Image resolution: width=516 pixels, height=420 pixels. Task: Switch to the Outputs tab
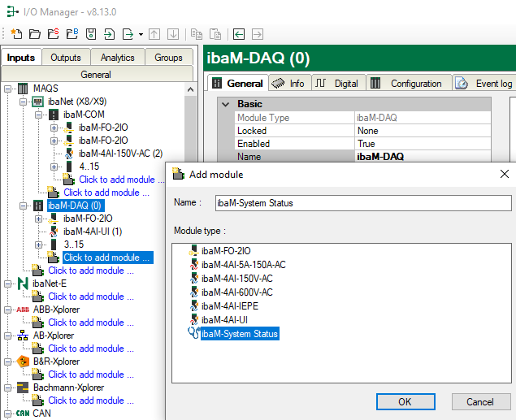click(x=66, y=58)
